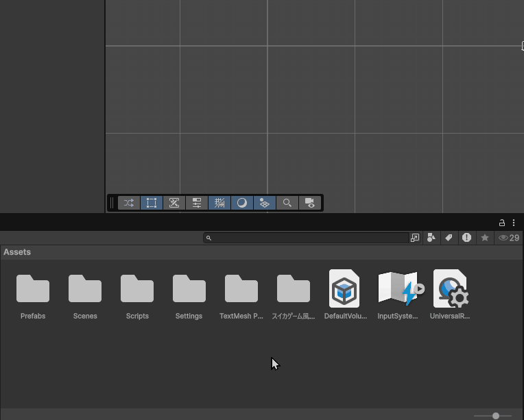The image size is (524, 420).
Task: Open the Project panel three-dot menu
Action: tap(514, 223)
